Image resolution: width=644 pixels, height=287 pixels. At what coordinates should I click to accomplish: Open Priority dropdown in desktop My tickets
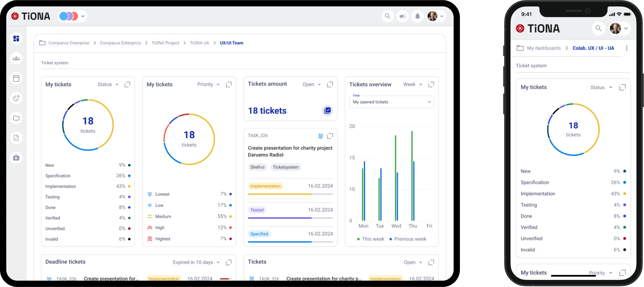pyautogui.click(x=208, y=84)
